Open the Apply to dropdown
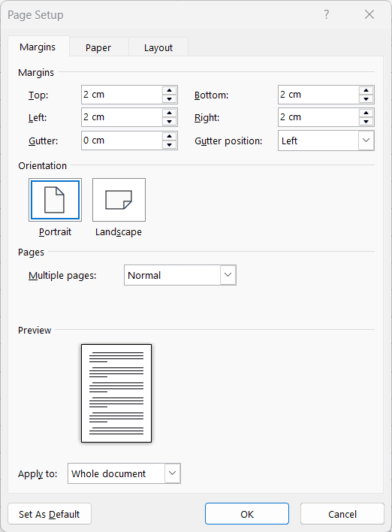The image size is (392, 532). [172, 473]
